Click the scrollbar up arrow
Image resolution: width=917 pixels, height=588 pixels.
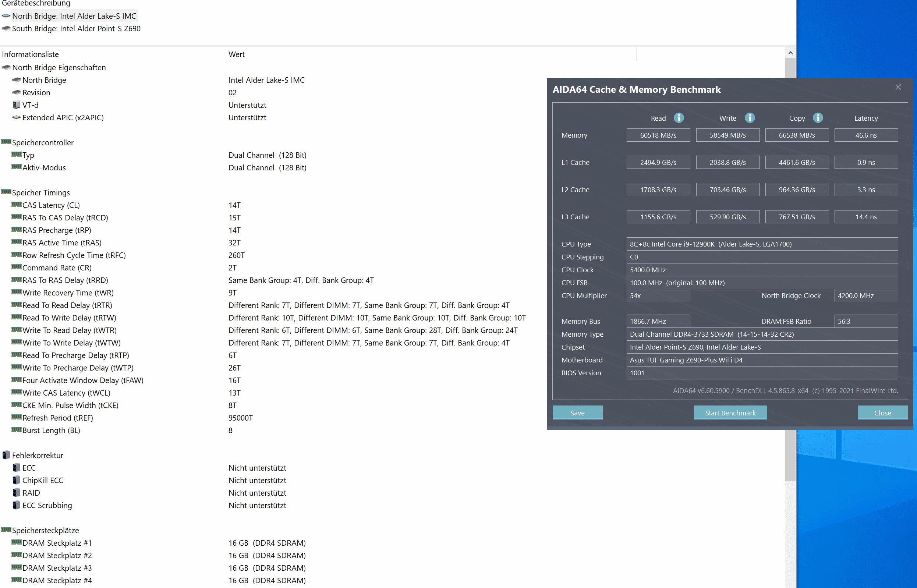(x=790, y=53)
